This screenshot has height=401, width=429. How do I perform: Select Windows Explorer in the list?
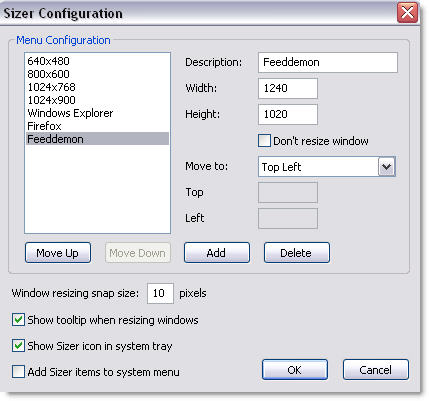tap(97, 113)
